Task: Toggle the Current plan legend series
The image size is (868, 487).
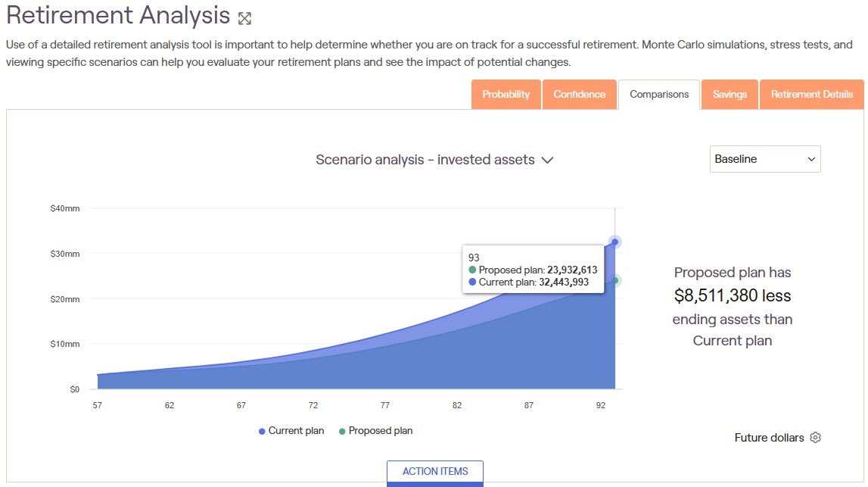Action: [291, 431]
